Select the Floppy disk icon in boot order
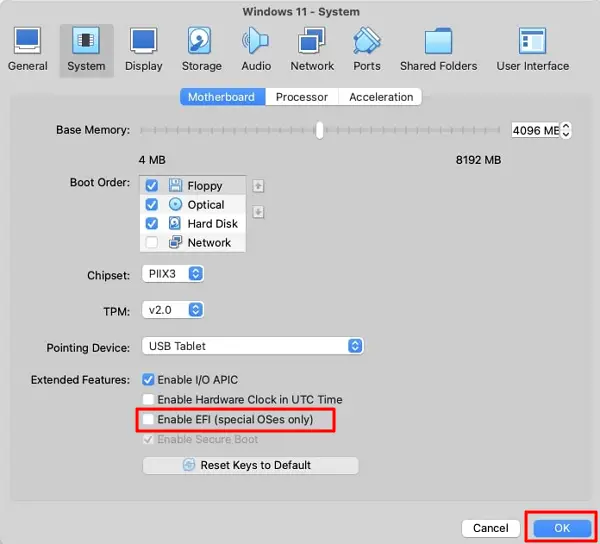Image resolution: width=600 pixels, height=544 pixels. [x=175, y=186]
